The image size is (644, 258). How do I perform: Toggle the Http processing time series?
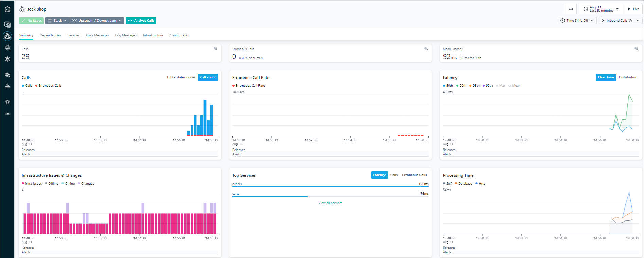tap(480, 184)
